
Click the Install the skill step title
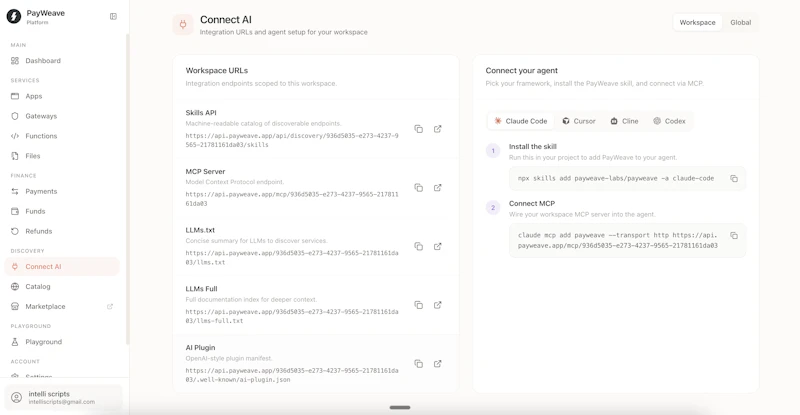pyautogui.click(x=533, y=147)
